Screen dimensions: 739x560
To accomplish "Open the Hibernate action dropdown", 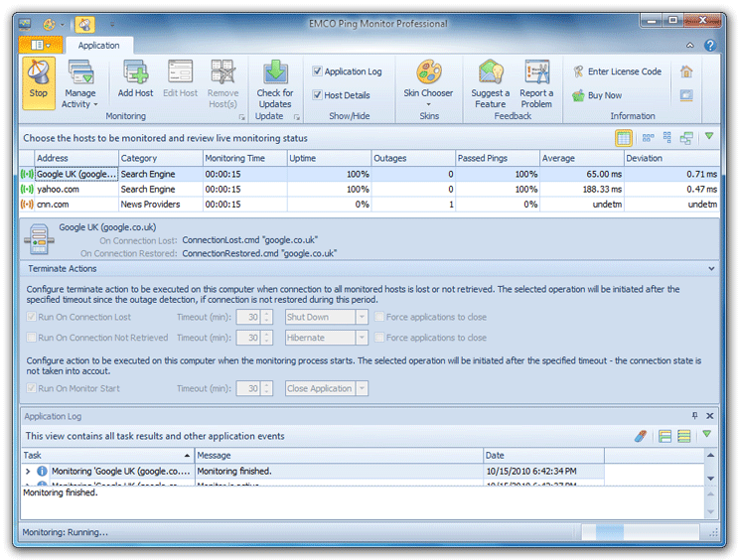I will (362, 338).
